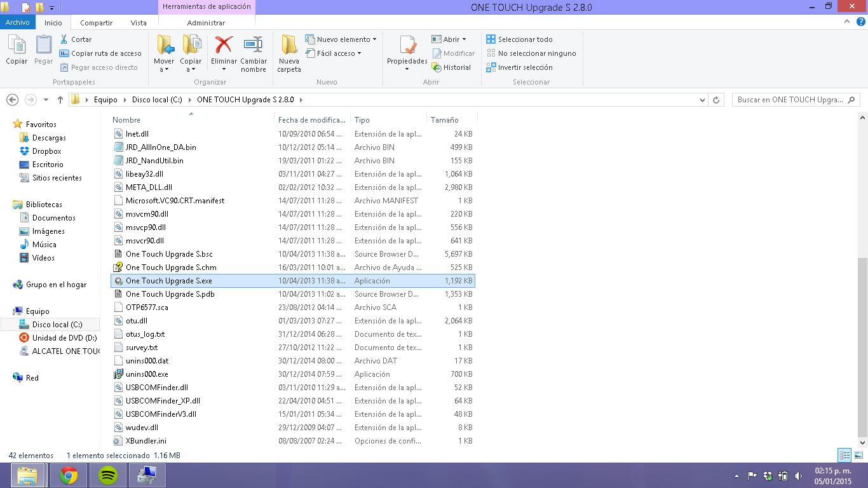
Task: Select file unins000.exe
Action: click(x=292, y=374)
